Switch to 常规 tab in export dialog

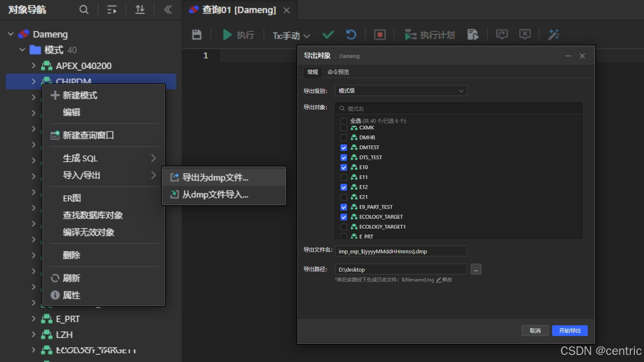click(x=313, y=72)
